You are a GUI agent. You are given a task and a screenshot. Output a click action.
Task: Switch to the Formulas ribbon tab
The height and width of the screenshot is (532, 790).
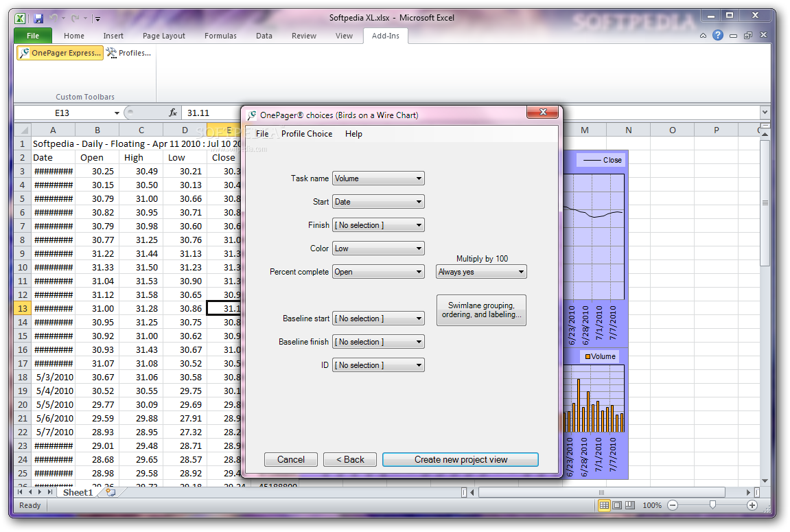point(220,36)
